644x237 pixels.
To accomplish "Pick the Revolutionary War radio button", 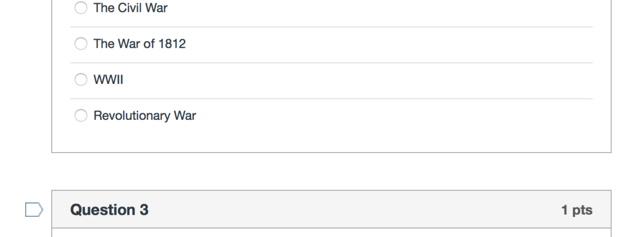I will tap(81, 116).
